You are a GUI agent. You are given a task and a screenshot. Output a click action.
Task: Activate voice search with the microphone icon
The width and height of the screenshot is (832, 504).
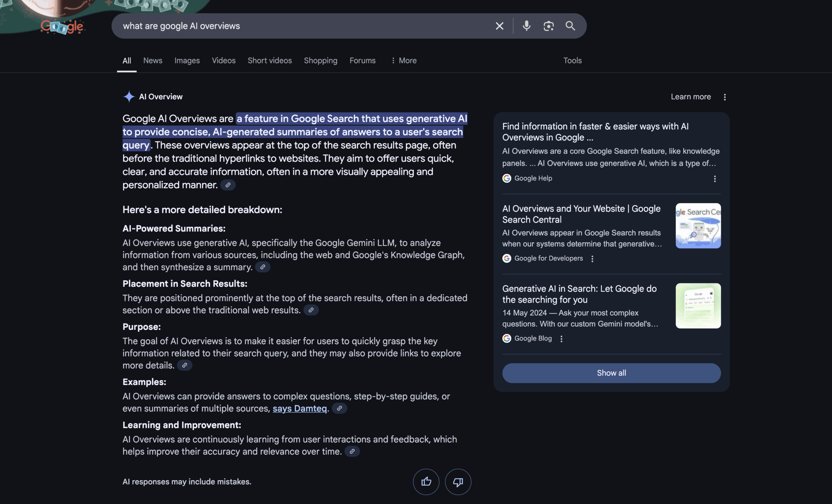point(526,26)
